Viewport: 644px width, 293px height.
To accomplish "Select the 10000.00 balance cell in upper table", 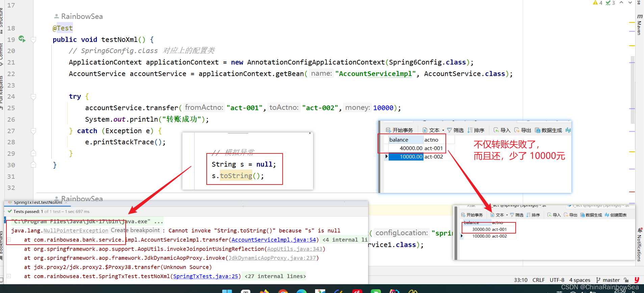I will (406, 156).
